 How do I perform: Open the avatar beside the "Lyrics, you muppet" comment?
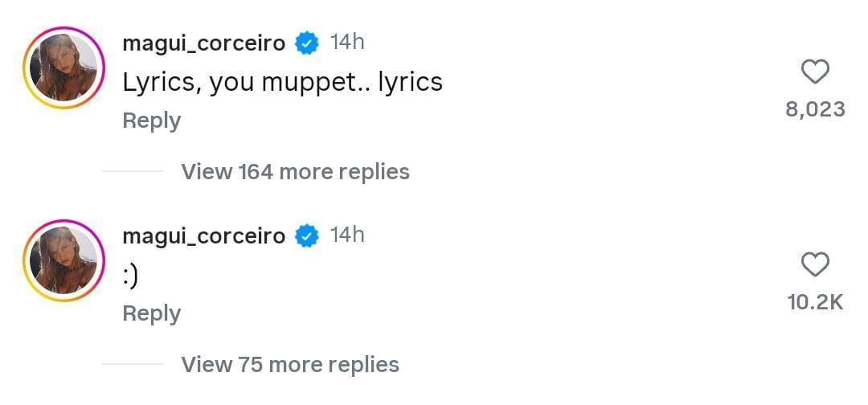(63, 67)
